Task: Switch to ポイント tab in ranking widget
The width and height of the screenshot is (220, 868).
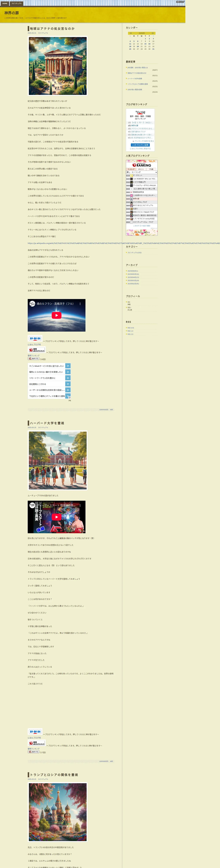Action: pyautogui.click(x=141, y=169)
